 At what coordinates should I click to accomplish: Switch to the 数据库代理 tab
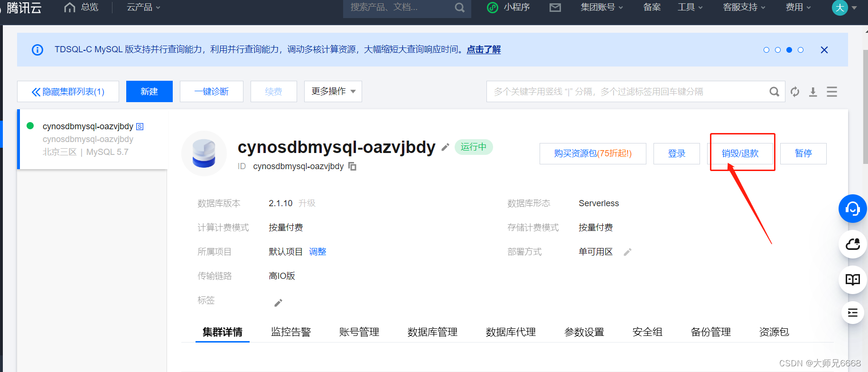pos(511,332)
